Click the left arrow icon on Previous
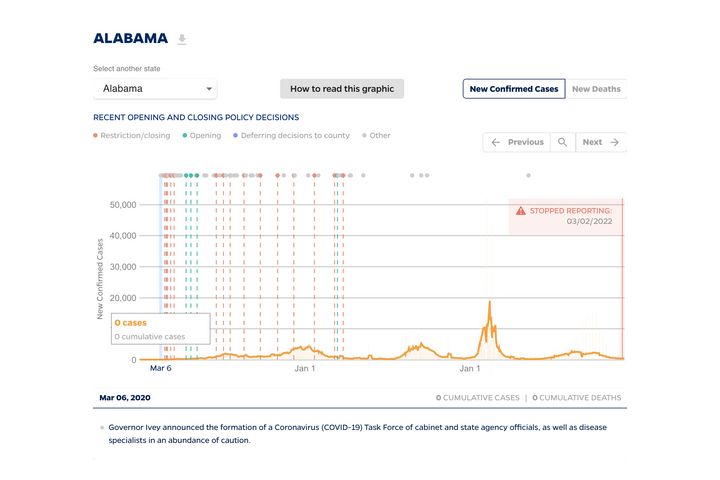Viewport: 720px width, 480px height. point(495,142)
